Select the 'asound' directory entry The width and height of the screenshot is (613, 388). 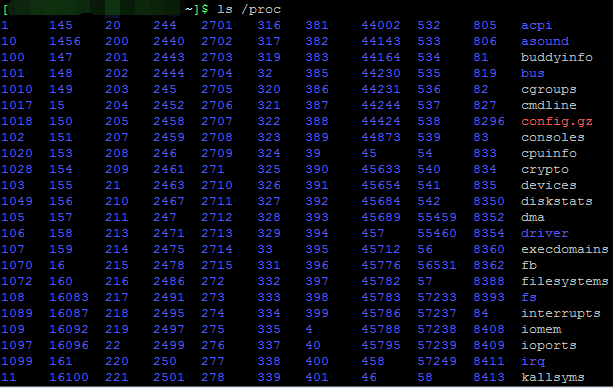click(545, 41)
